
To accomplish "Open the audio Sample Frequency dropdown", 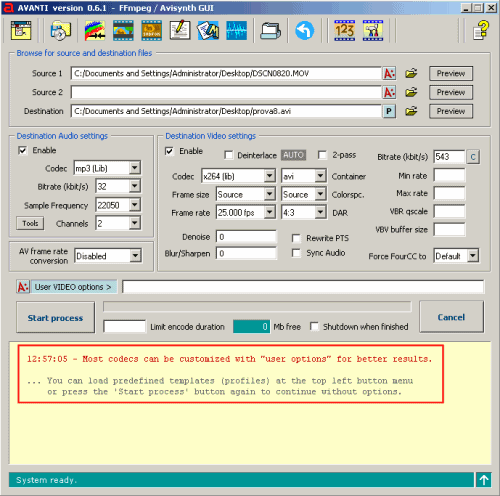I will (x=134, y=205).
